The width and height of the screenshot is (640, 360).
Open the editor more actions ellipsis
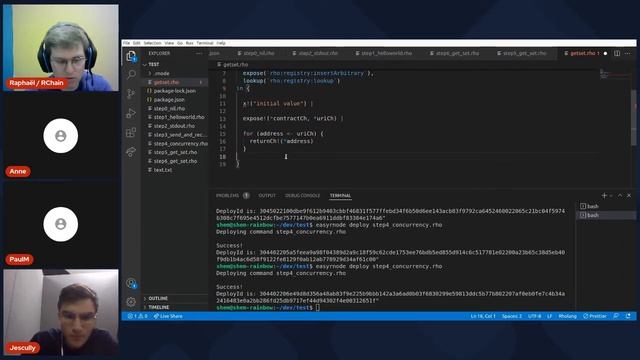tap(628, 53)
